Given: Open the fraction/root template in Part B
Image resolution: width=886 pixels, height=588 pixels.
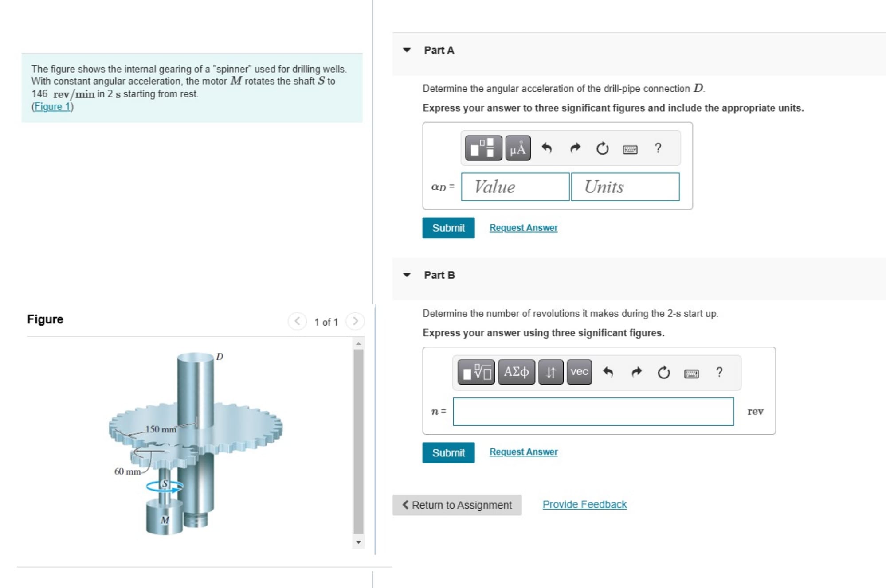Looking at the screenshot, I should pos(476,372).
